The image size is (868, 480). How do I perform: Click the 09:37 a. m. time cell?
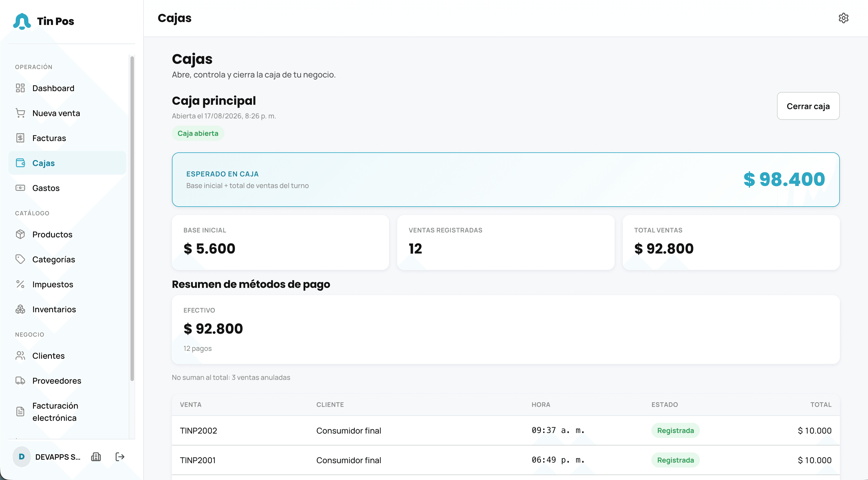pos(558,430)
